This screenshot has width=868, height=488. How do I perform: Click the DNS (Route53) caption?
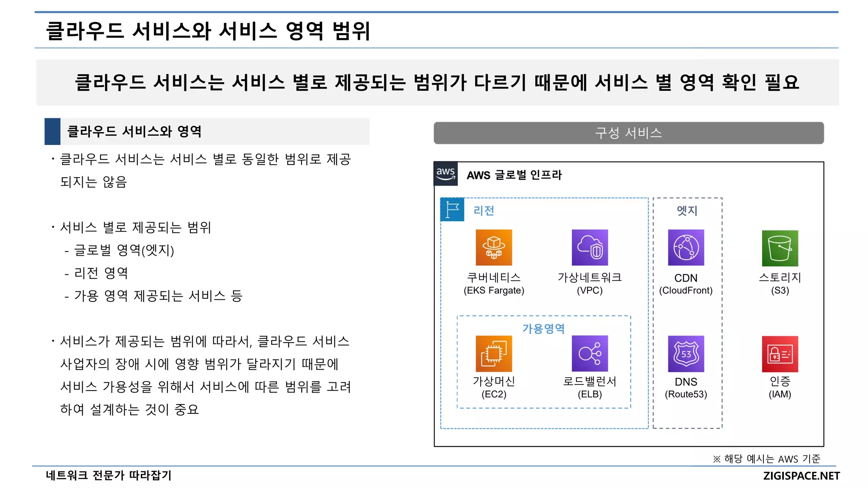[x=686, y=388]
